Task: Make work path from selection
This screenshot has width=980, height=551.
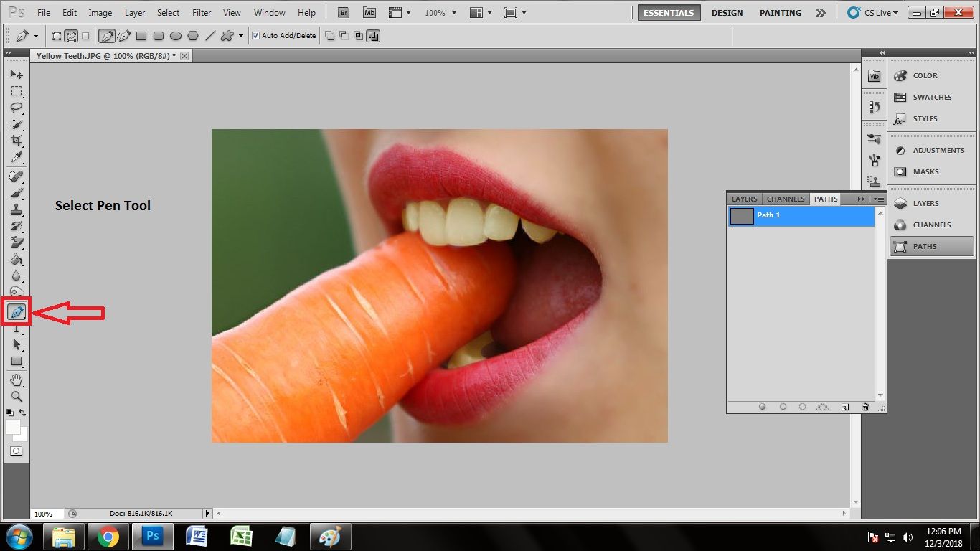Action: pos(823,407)
